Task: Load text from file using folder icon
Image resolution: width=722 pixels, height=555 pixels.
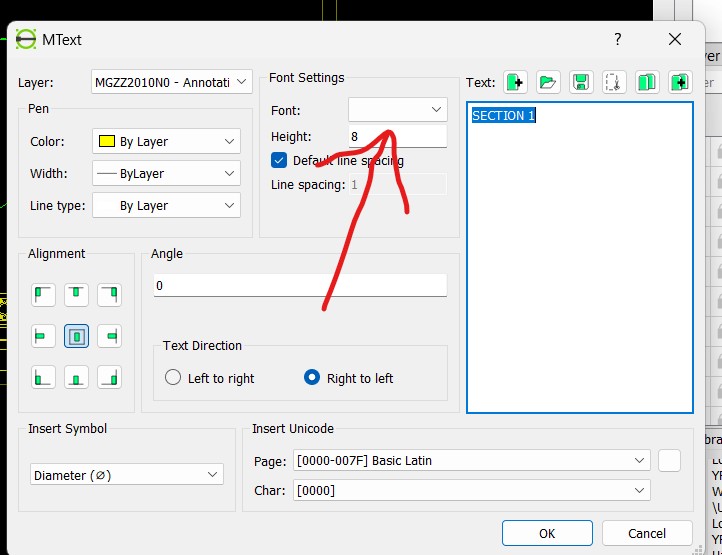Action: (x=548, y=82)
